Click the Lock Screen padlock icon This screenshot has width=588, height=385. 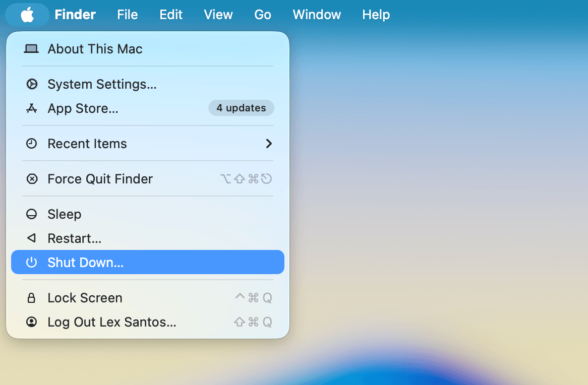point(31,298)
